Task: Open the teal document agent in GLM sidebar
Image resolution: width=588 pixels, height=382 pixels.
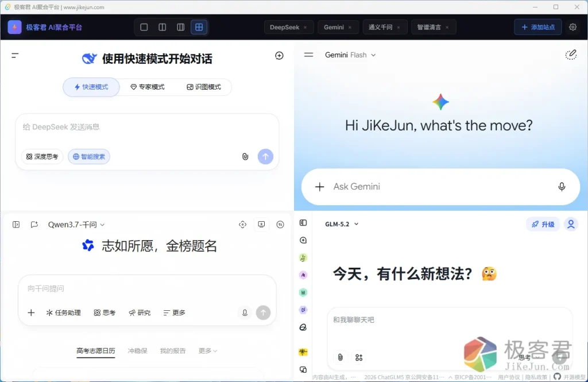Action: pos(303,292)
